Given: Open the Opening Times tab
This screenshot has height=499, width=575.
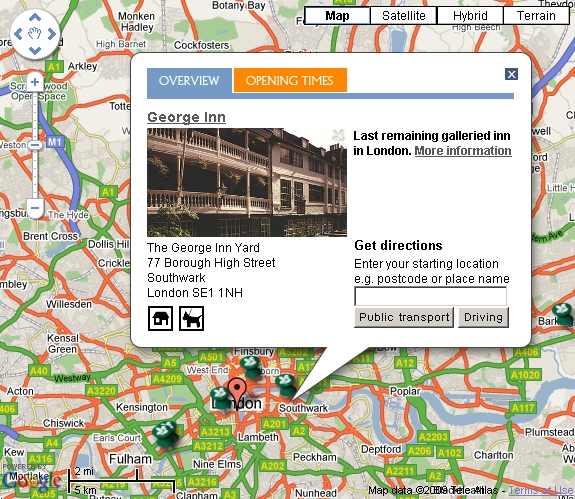Looking at the screenshot, I should pos(290,80).
